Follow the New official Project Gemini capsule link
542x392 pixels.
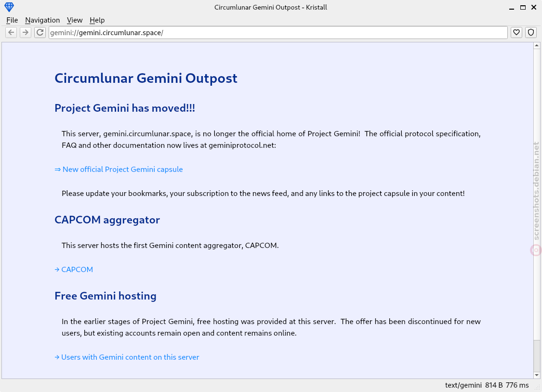[119, 169]
